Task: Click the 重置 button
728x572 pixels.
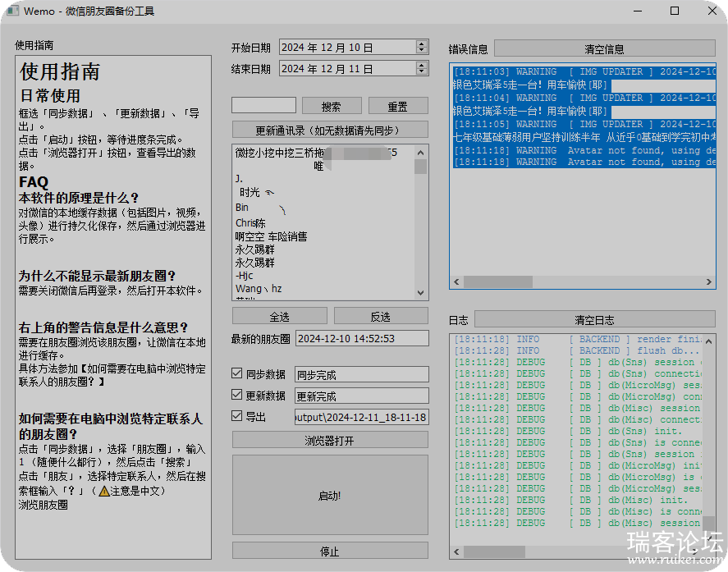Action: tap(398, 107)
